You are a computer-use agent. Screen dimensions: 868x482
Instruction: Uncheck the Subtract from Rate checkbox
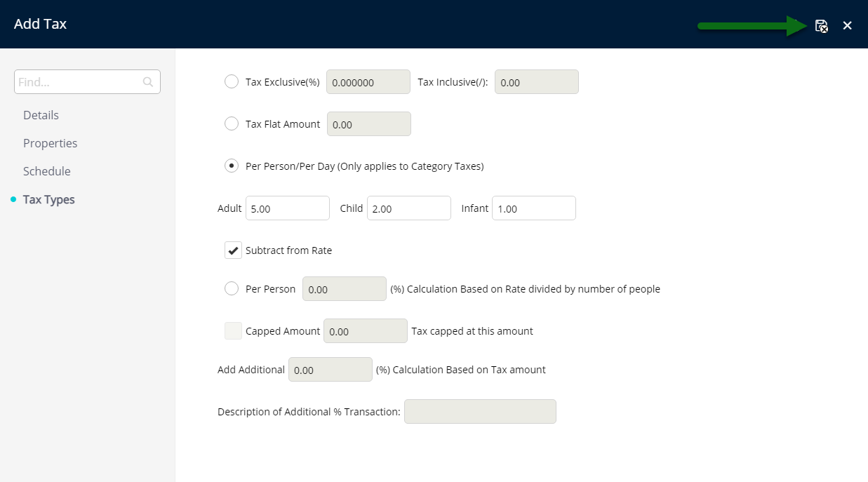(x=233, y=250)
